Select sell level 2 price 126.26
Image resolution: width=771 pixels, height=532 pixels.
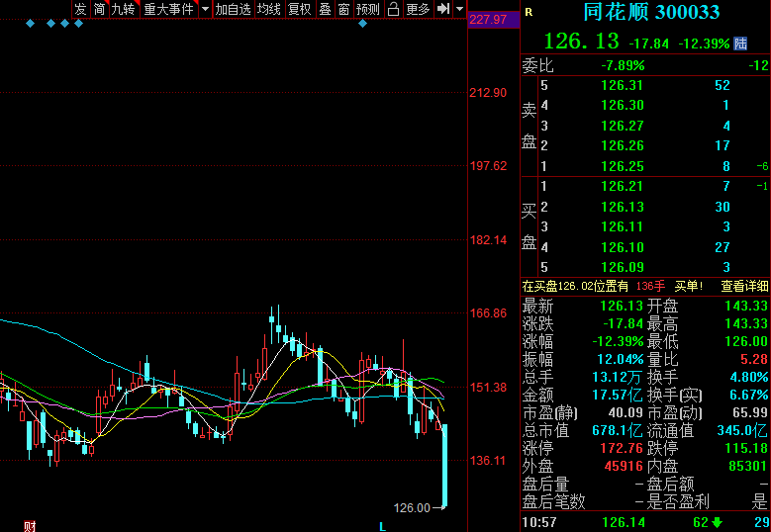pyautogui.click(x=622, y=146)
